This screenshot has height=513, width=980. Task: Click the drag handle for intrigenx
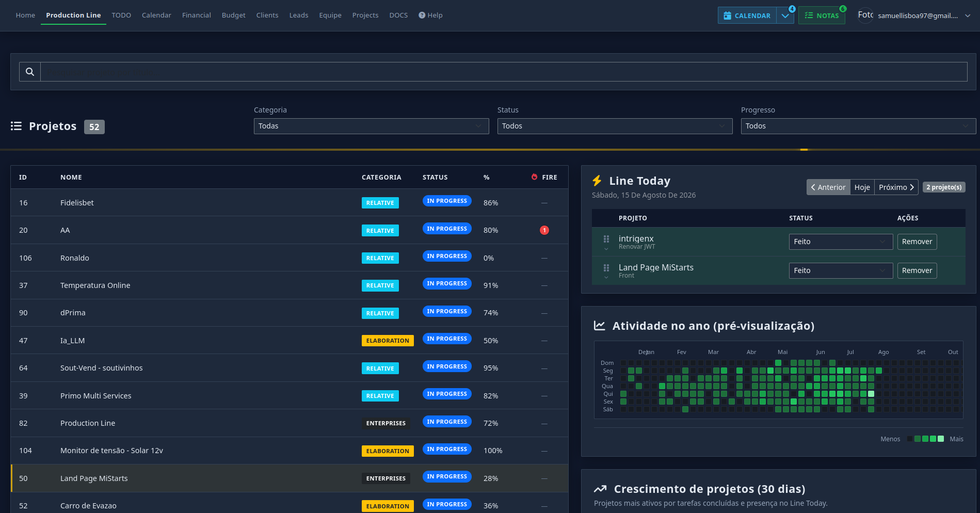click(x=606, y=239)
